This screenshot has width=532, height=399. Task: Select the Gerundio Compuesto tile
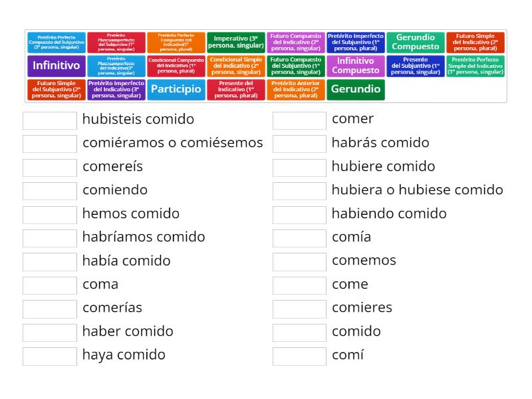coord(415,41)
